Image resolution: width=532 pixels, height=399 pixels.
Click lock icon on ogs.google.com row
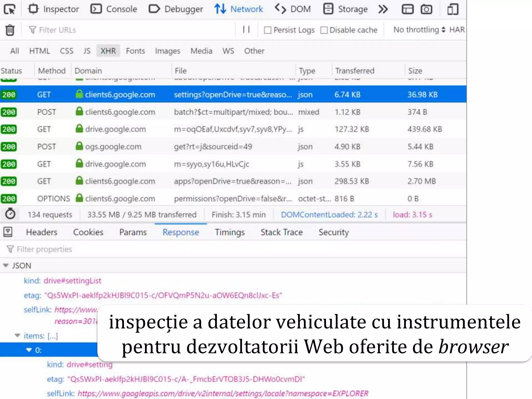[x=79, y=146]
